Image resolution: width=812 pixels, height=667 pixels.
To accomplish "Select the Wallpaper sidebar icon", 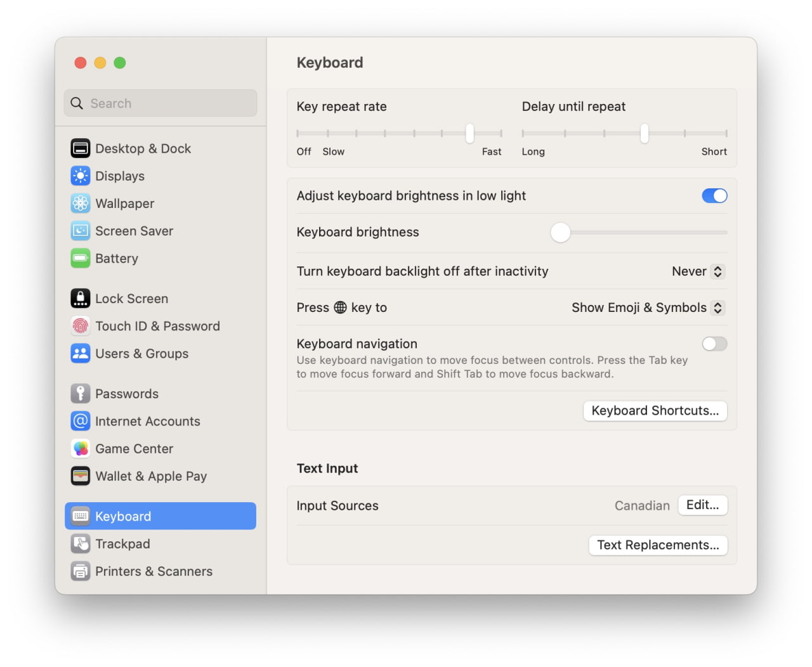I will coord(81,203).
